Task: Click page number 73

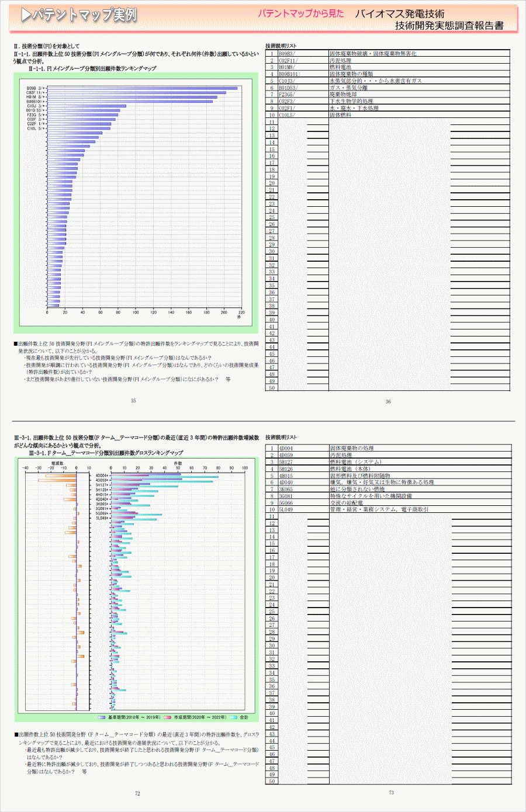Action: (391, 793)
